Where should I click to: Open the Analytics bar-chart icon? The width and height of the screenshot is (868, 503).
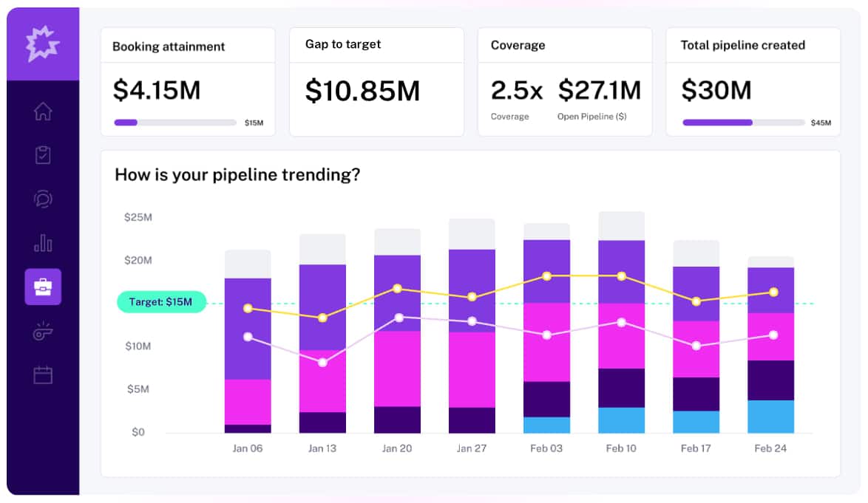[44, 243]
